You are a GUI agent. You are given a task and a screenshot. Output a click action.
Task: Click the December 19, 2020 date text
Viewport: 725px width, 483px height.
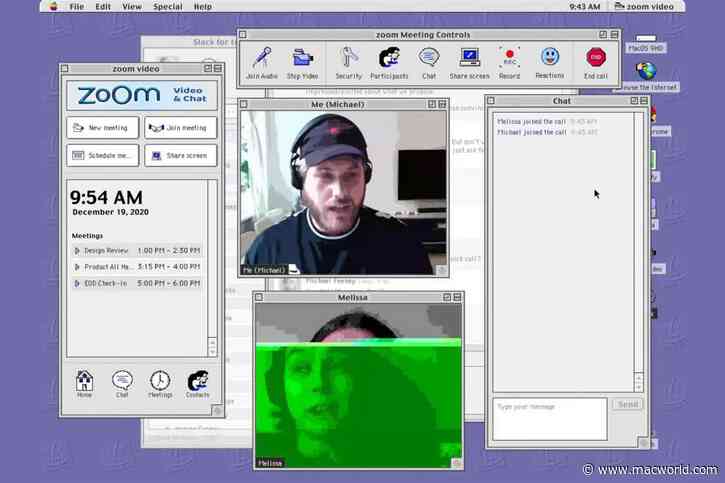pyautogui.click(x=111, y=212)
